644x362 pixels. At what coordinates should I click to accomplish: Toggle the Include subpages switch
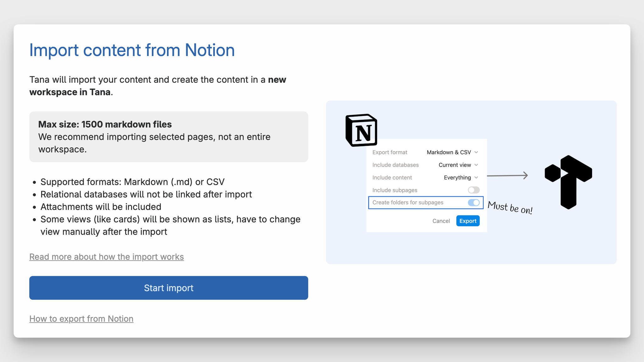(473, 190)
